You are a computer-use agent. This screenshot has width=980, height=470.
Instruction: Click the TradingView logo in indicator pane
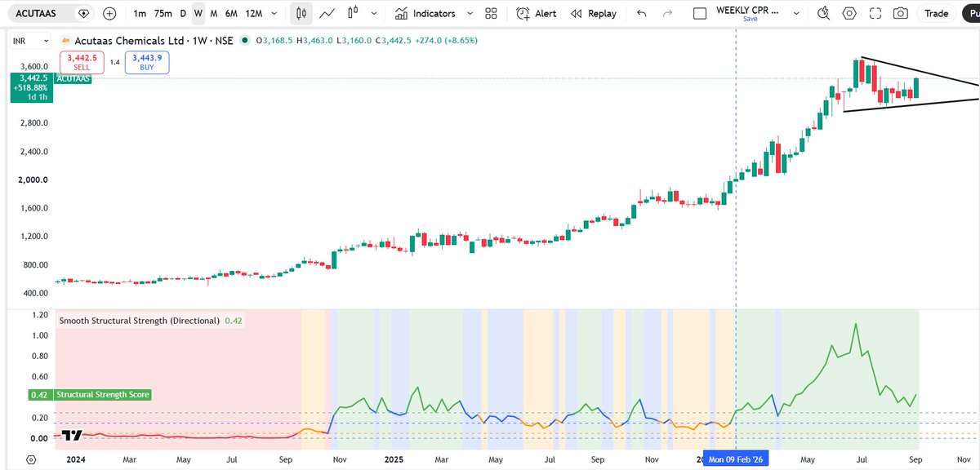click(x=73, y=436)
